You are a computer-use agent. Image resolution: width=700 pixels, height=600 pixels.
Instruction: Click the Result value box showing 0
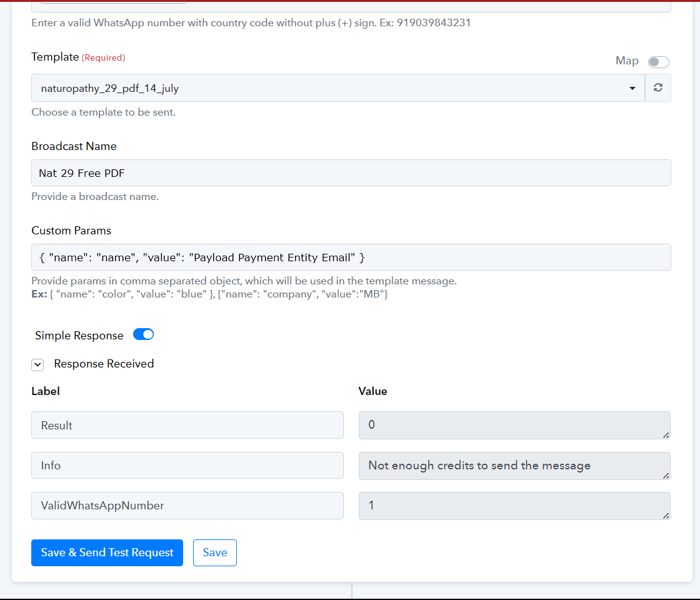(x=514, y=425)
